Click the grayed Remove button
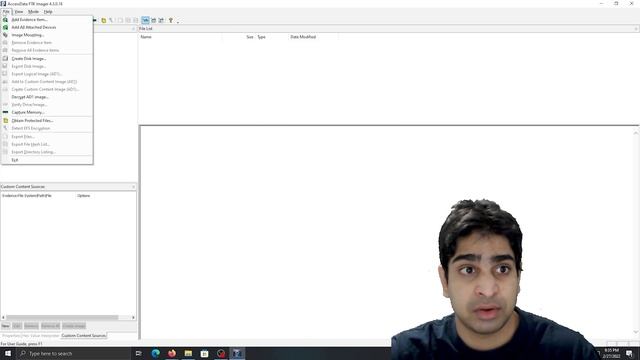The image size is (640, 360). (x=31, y=326)
